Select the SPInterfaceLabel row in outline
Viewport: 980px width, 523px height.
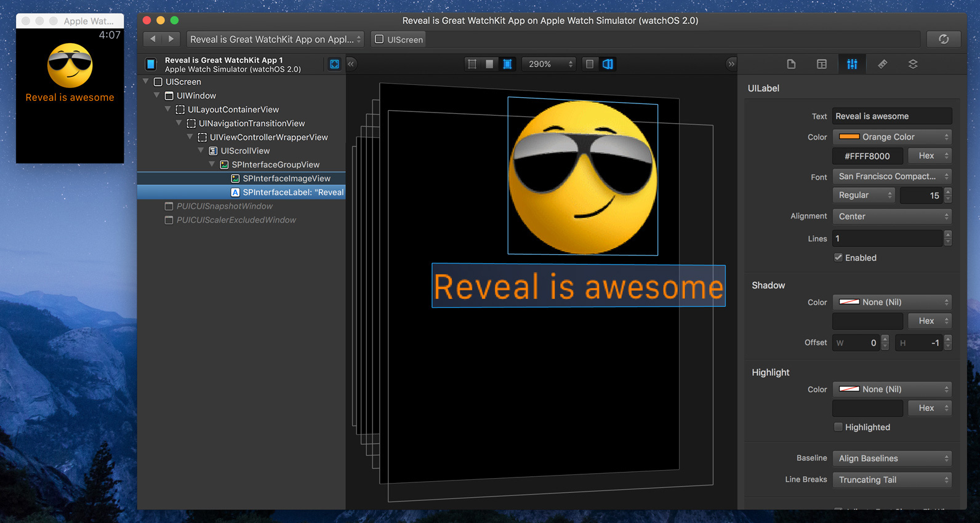[x=241, y=192]
